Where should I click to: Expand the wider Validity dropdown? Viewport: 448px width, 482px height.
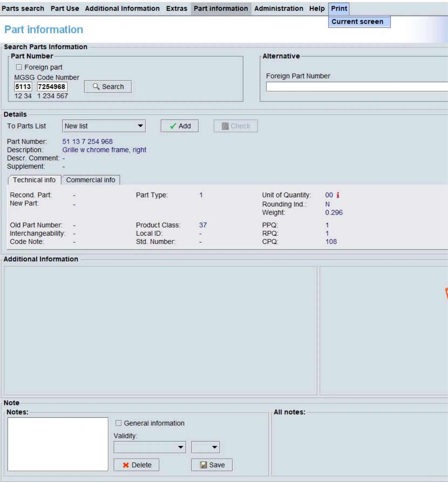coord(150,447)
